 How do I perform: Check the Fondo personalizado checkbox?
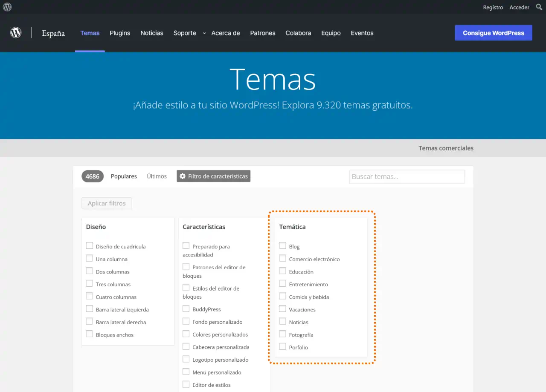[x=186, y=321]
